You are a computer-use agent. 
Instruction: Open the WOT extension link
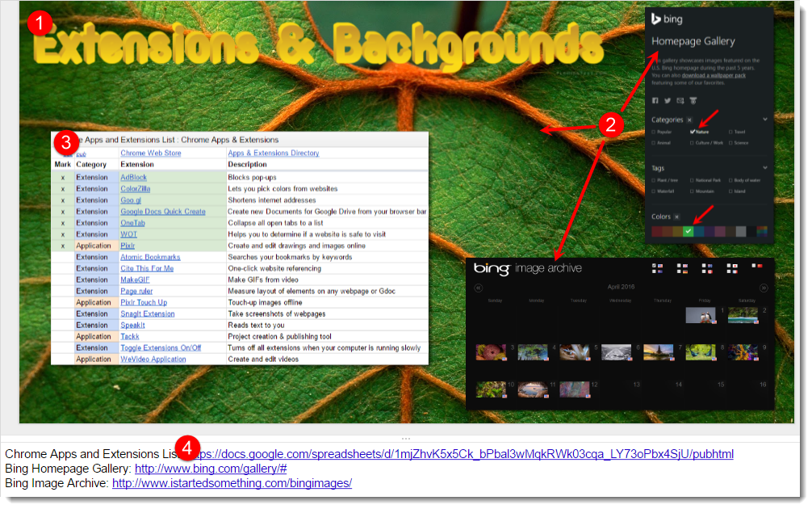[x=128, y=234]
